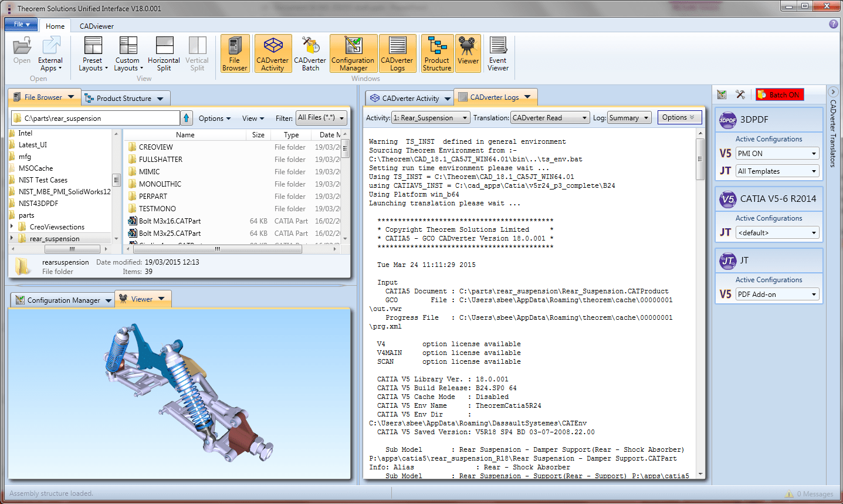Viewport: 843px width, 504px height.
Task: Toggle the Product Structure window button
Action: click(x=437, y=53)
